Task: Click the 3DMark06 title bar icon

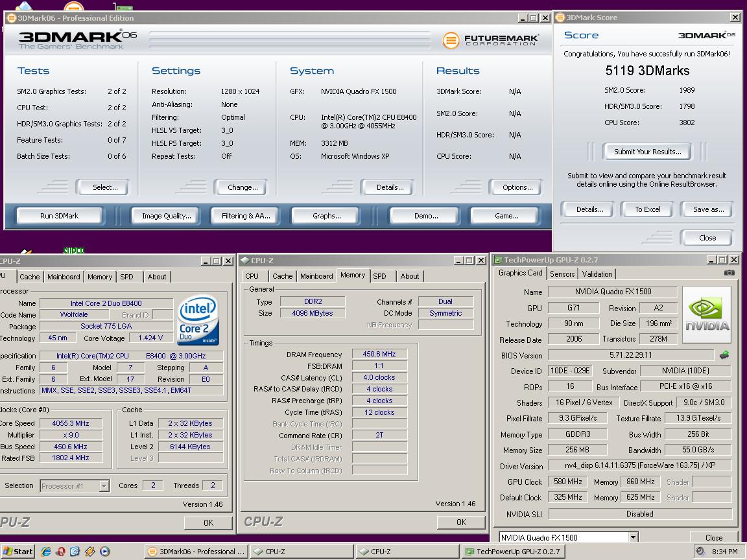Action: click(12, 18)
